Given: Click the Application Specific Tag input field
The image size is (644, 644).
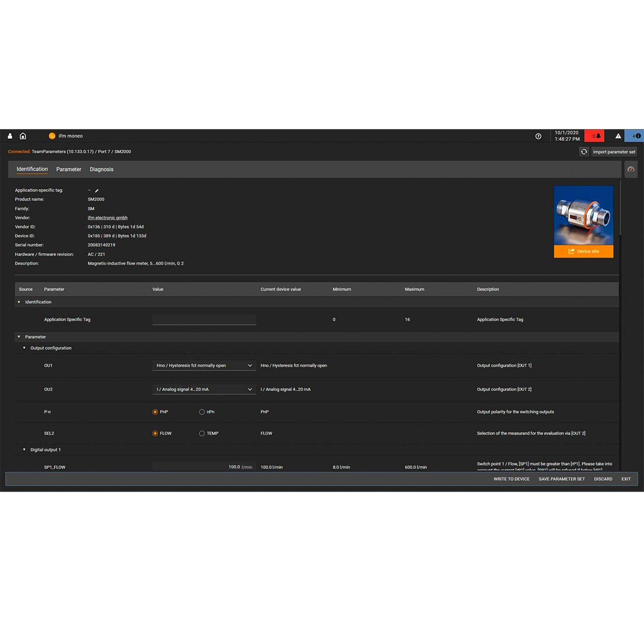Looking at the screenshot, I should click(204, 320).
